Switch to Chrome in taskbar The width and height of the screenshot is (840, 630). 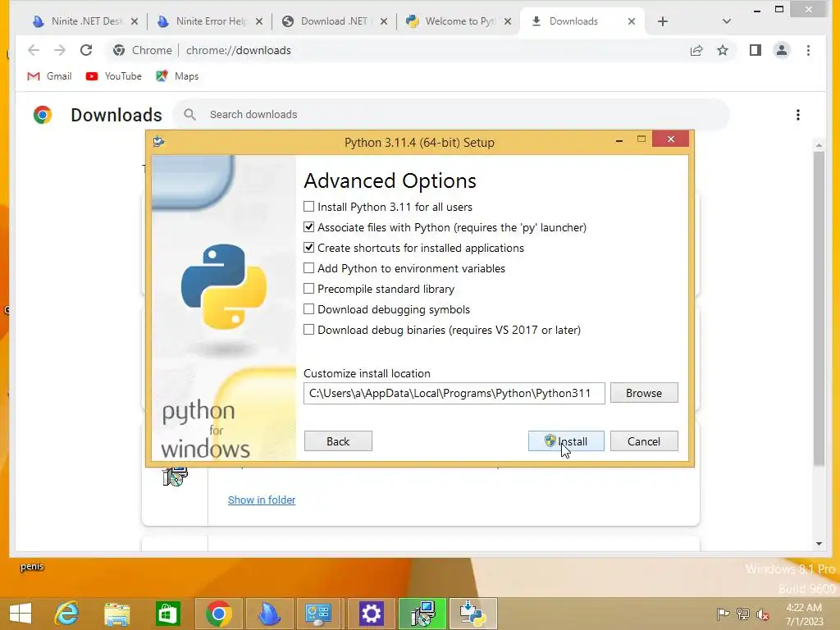tap(218, 614)
